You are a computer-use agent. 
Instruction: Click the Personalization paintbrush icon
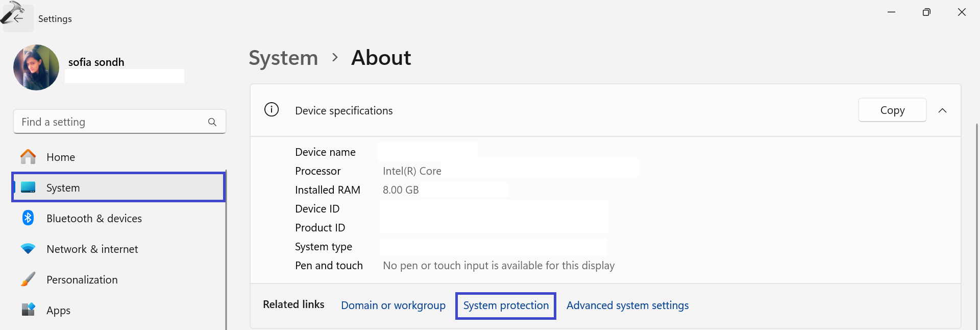[x=28, y=279]
